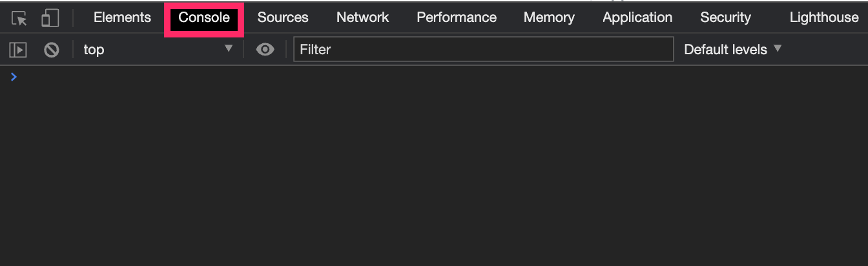Create live expression with eye icon
Screen dimensions: 868x266
265,50
